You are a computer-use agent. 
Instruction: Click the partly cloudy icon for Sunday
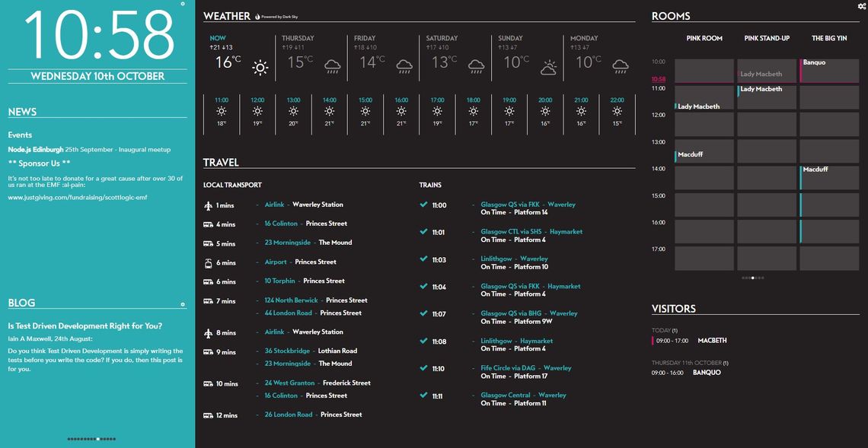[548, 67]
